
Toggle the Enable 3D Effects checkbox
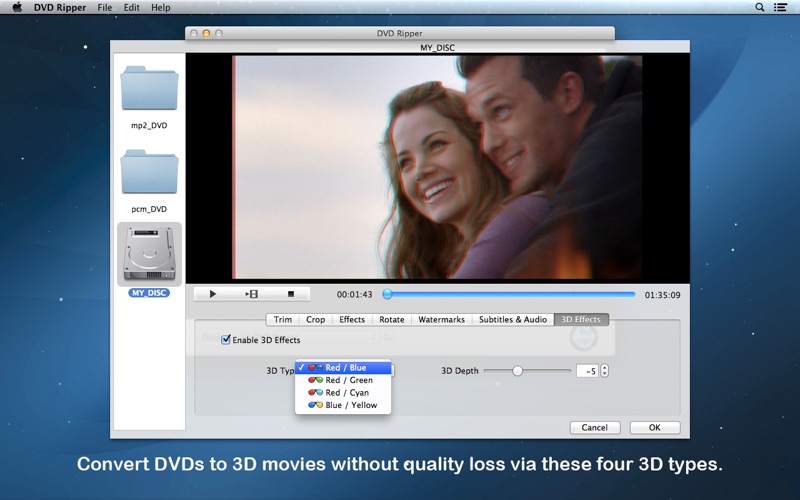226,340
